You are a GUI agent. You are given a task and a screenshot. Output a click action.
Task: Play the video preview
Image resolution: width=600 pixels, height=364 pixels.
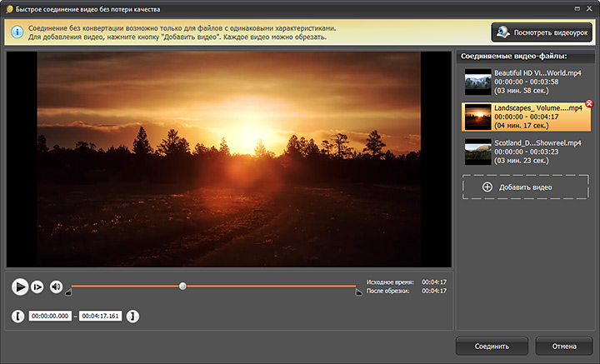coord(20,287)
